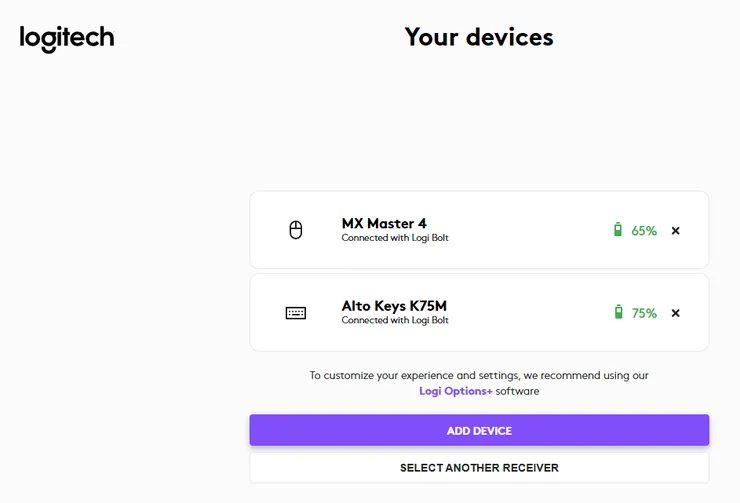
Task: Click Alto Keys Logi Bolt connection status
Action: 395,320
